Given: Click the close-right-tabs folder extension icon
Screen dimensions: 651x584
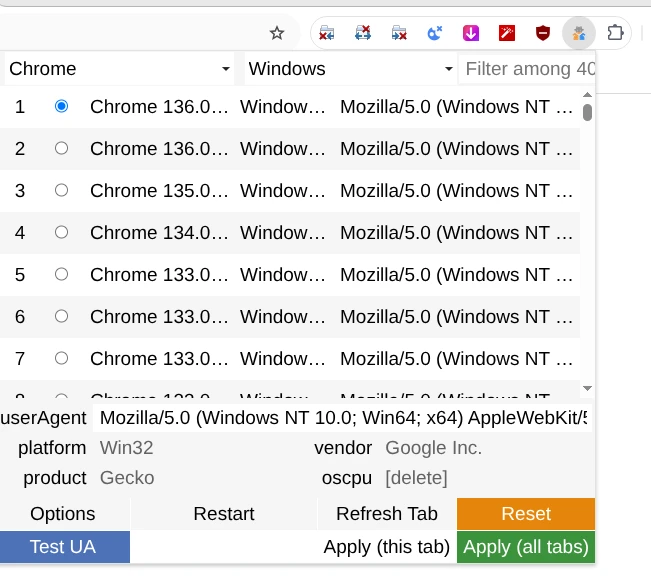Looking at the screenshot, I should point(399,33).
